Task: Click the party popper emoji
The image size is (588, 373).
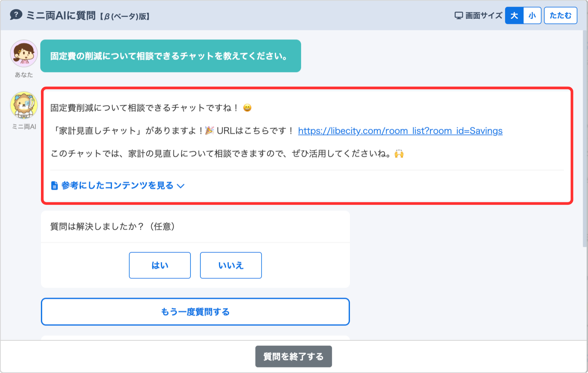Action: [209, 131]
